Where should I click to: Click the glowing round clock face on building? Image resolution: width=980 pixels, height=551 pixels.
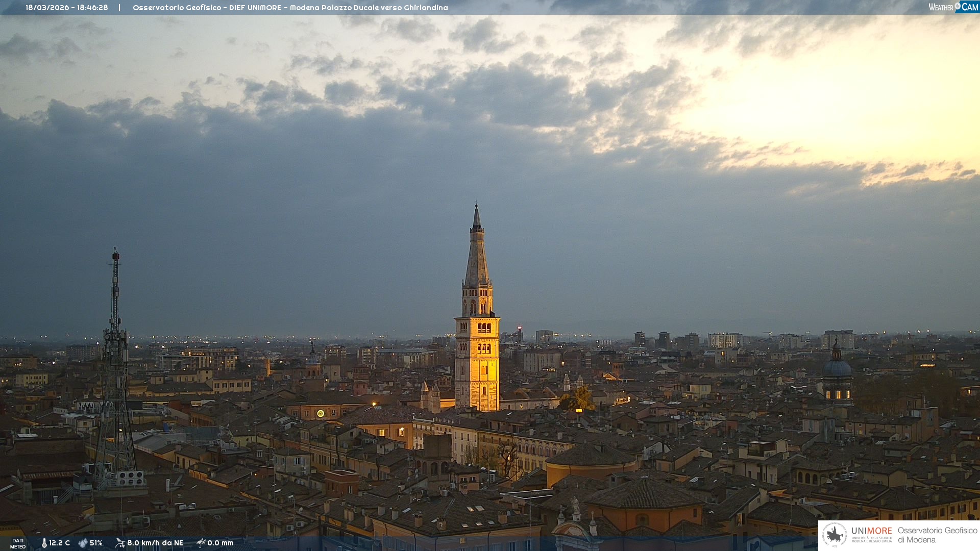pos(321,413)
